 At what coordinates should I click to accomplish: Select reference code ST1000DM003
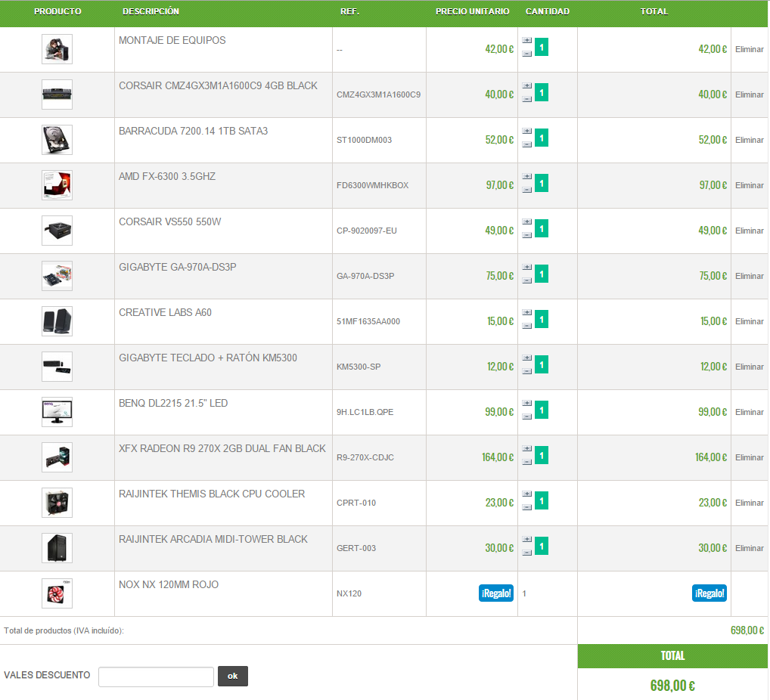click(364, 140)
